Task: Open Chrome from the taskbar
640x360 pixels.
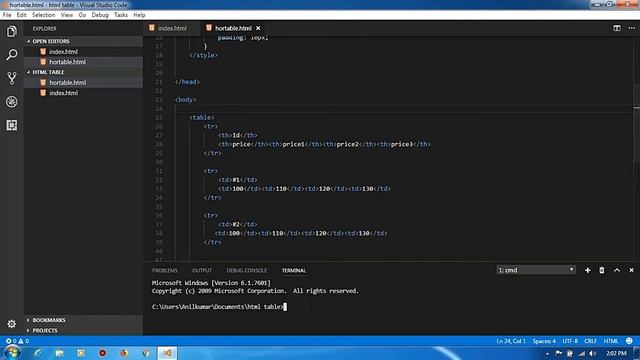Action: pyautogui.click(x=146, y=353)
